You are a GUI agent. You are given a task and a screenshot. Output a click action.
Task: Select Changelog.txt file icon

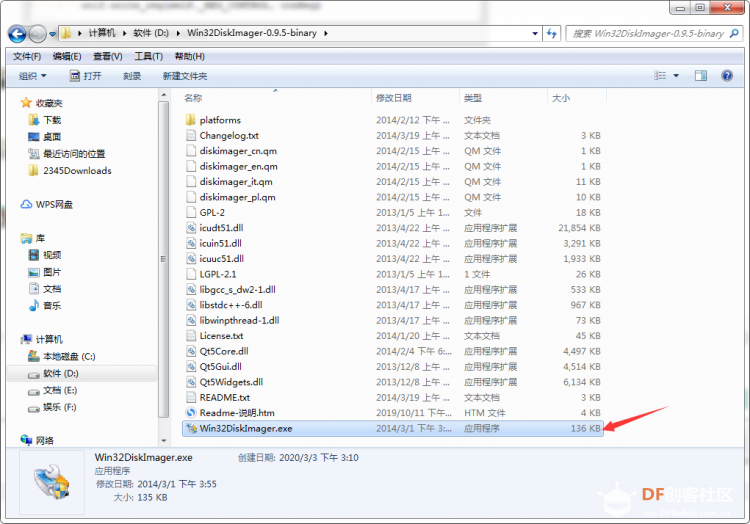tap(191, 135)
